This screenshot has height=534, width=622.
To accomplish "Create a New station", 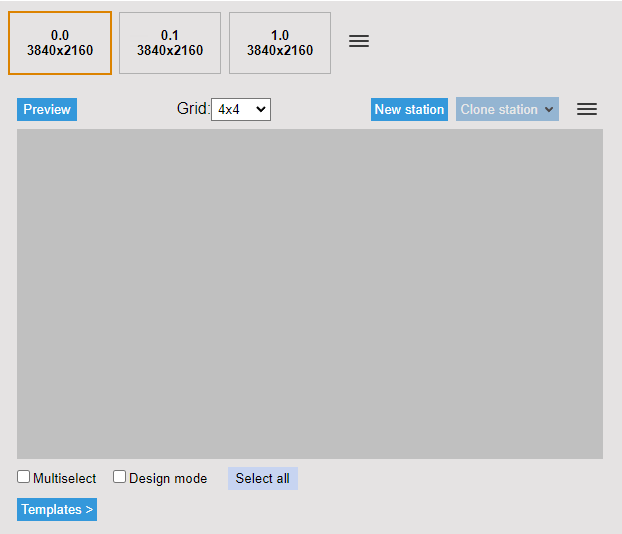I will pos(409,109).
